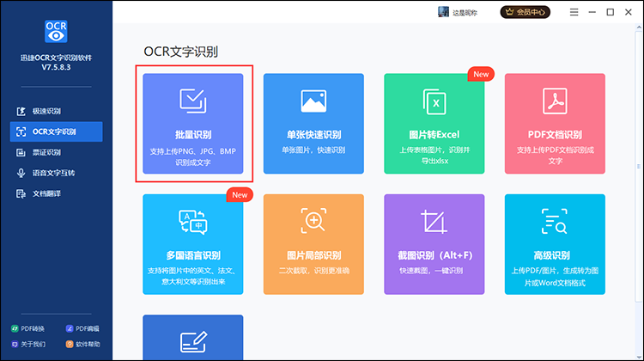
Task: Click the New badge on 多国语言识别
Action: (x=240, y=195)
